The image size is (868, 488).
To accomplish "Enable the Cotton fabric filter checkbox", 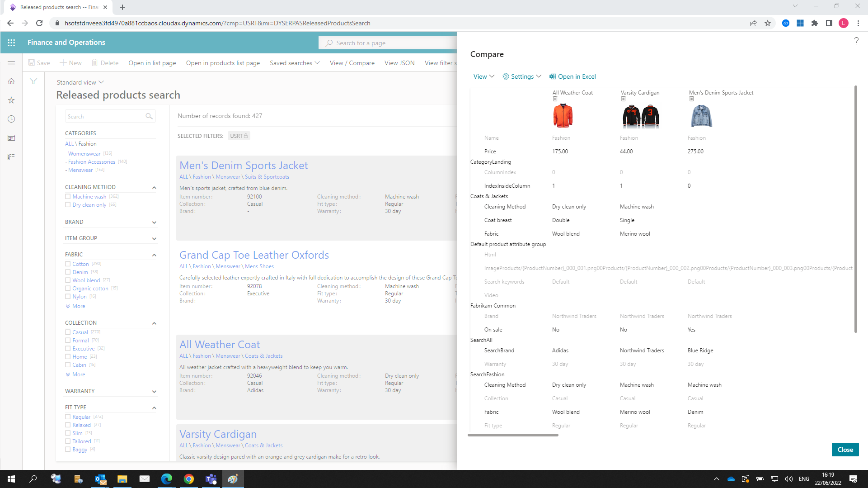I will pyautogui.click(x=68, y=264).
